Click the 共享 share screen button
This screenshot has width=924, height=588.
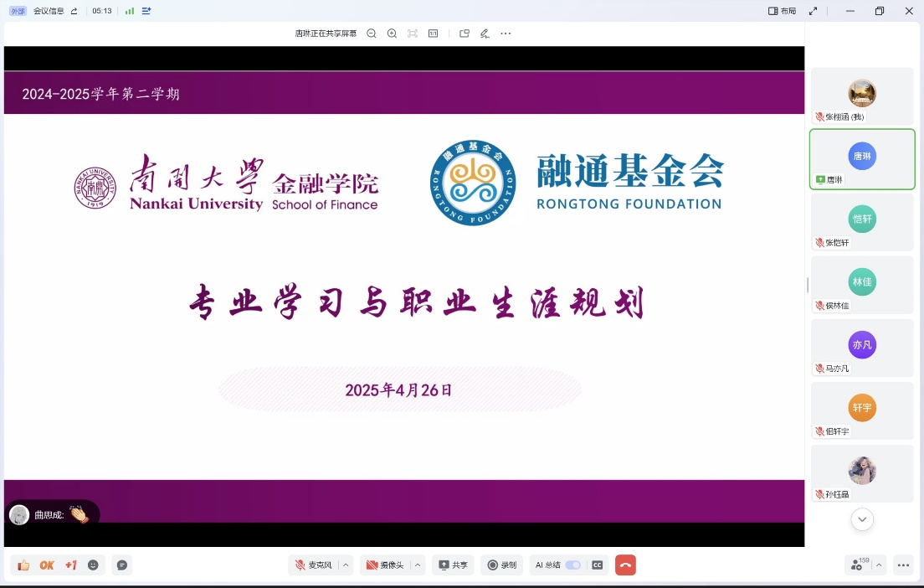454,565
